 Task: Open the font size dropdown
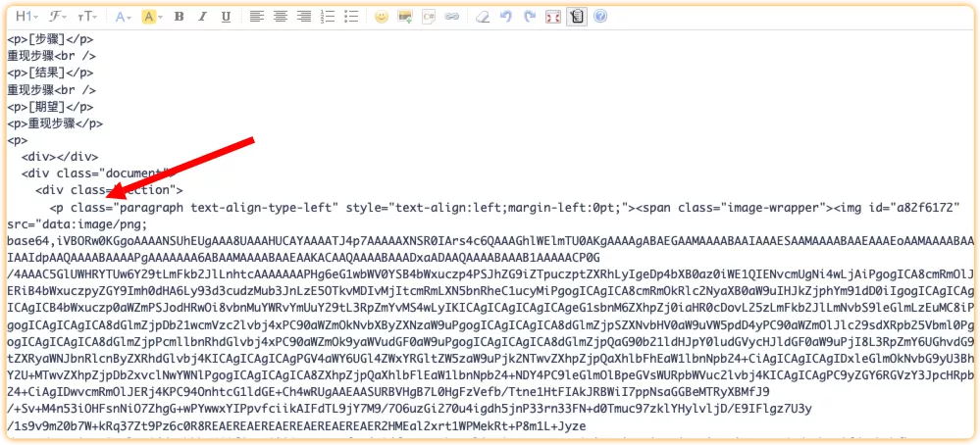(x=87, y=17)
